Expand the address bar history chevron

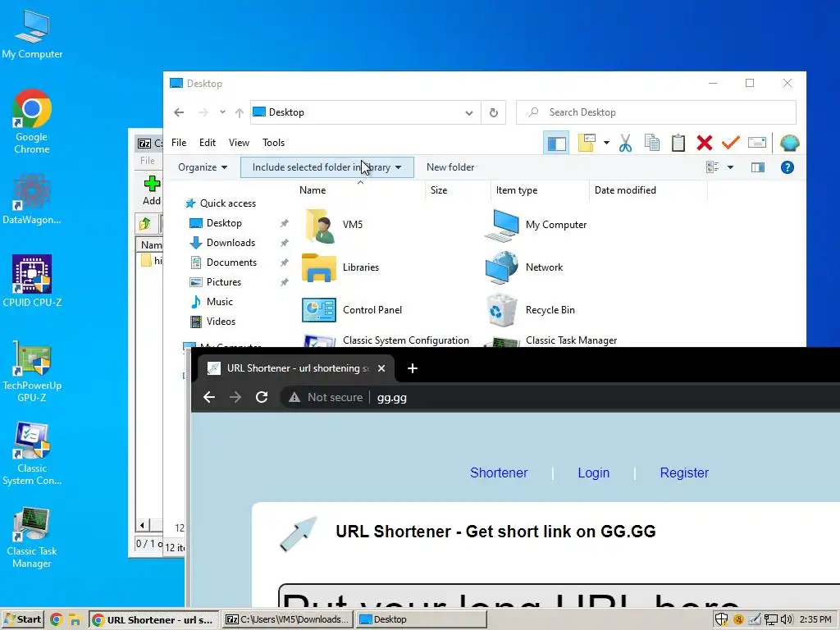(x=468, y=112)
